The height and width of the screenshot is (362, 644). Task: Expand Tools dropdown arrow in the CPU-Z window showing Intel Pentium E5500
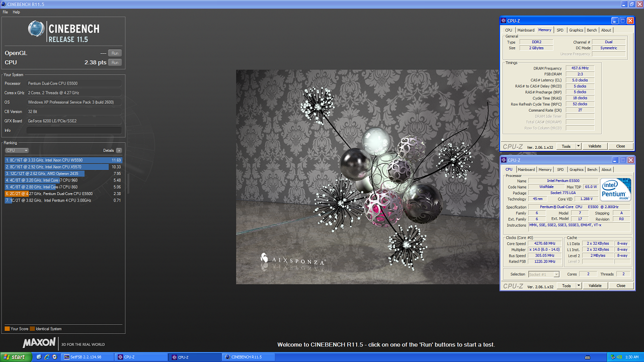(x=579, y=286)
